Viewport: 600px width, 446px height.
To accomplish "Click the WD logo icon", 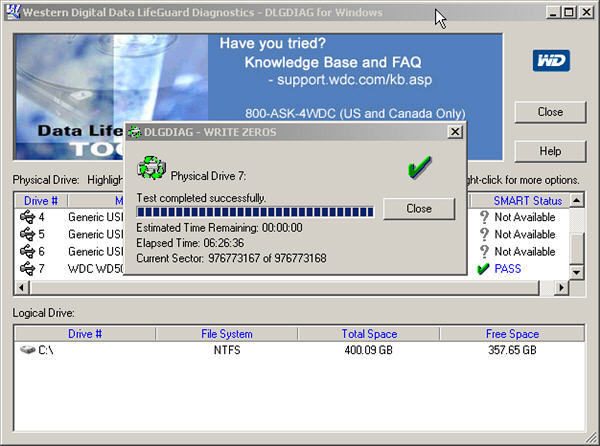I will pos(551,60).
